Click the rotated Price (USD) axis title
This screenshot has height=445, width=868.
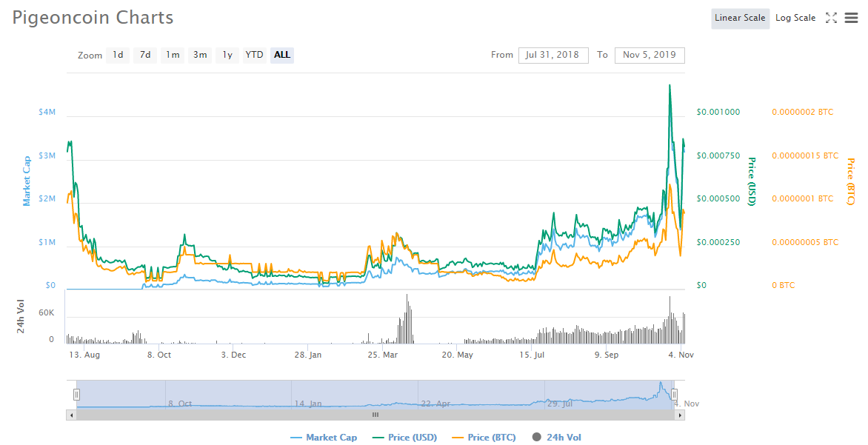point(752,181)
